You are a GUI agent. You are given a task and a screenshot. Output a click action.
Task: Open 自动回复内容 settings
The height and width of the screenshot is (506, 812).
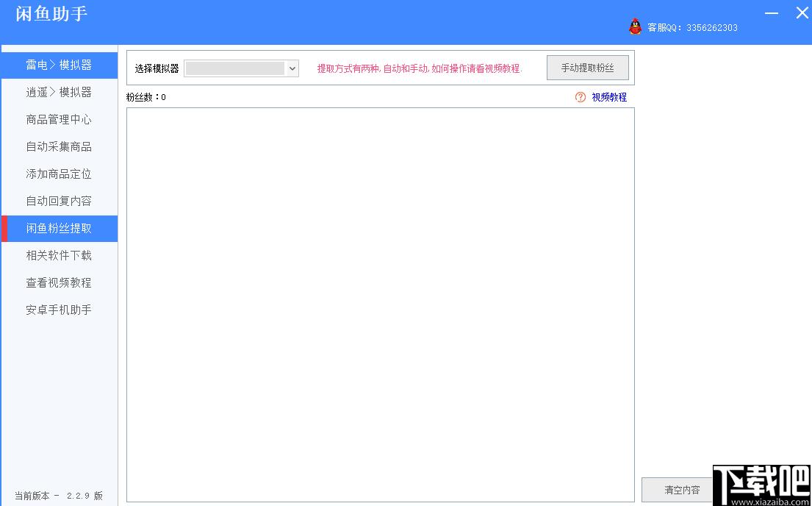pyautogui.click(x=59, y=202)
